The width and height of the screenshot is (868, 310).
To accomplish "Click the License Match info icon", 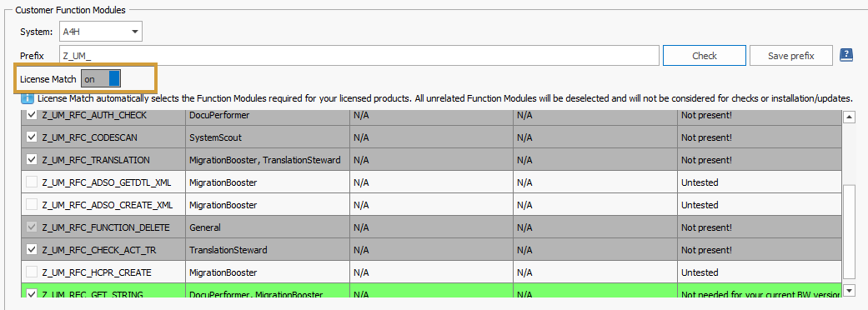I will (28, 98).
